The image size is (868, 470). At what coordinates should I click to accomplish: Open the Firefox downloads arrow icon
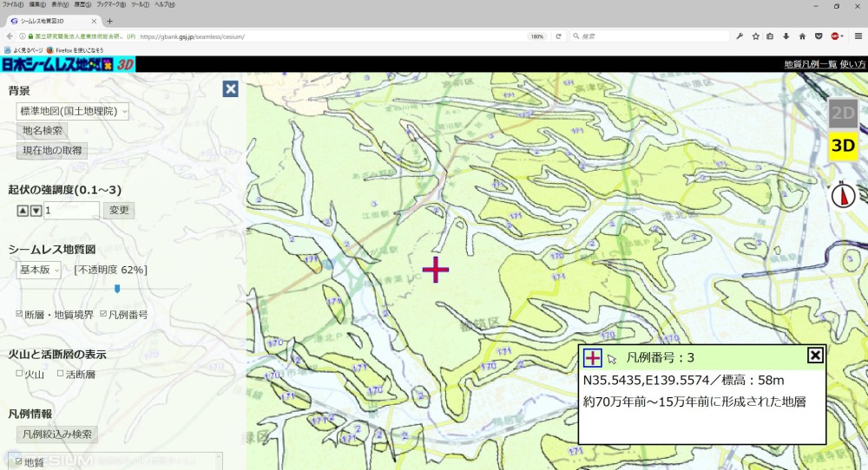coord(786,36)
